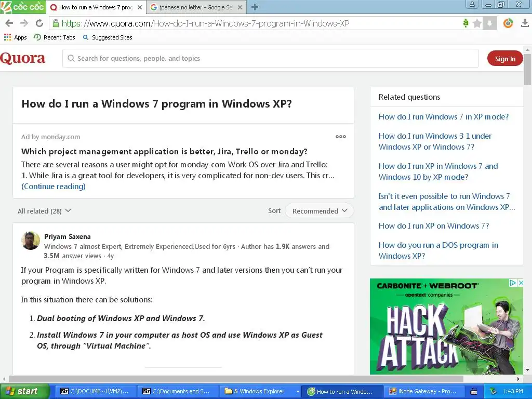Screen dimensions: 532x399
Task: Open the downloads icon at toolbar right
Action: coord(525,23)
